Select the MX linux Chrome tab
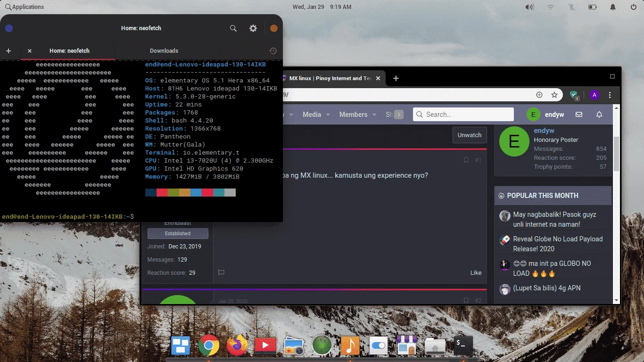This screenshot has height=362, width=644. coord(330,78)
